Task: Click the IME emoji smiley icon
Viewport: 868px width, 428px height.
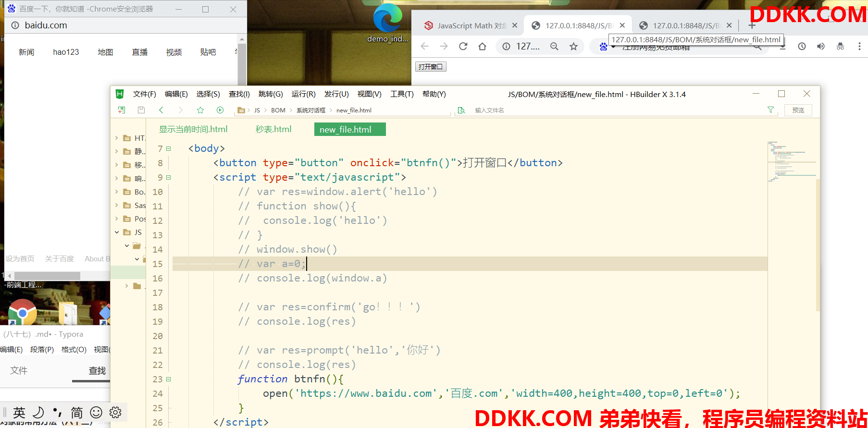Action: [96, 412]
